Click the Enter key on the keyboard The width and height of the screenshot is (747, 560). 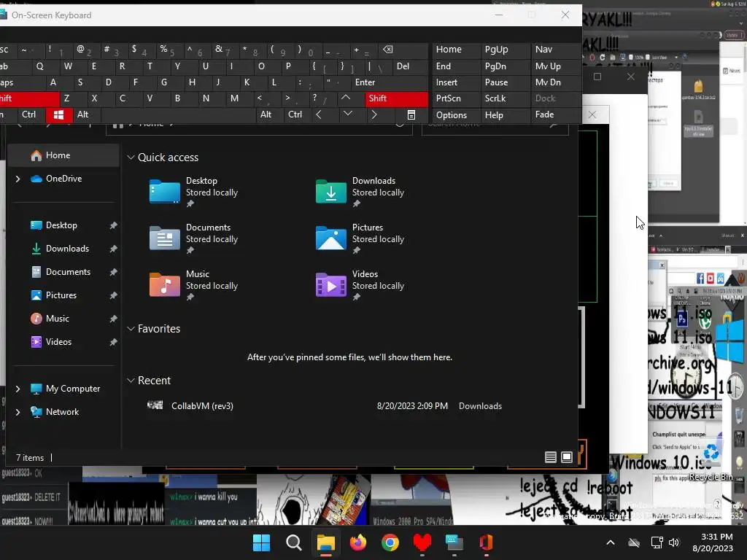[389, 82]
